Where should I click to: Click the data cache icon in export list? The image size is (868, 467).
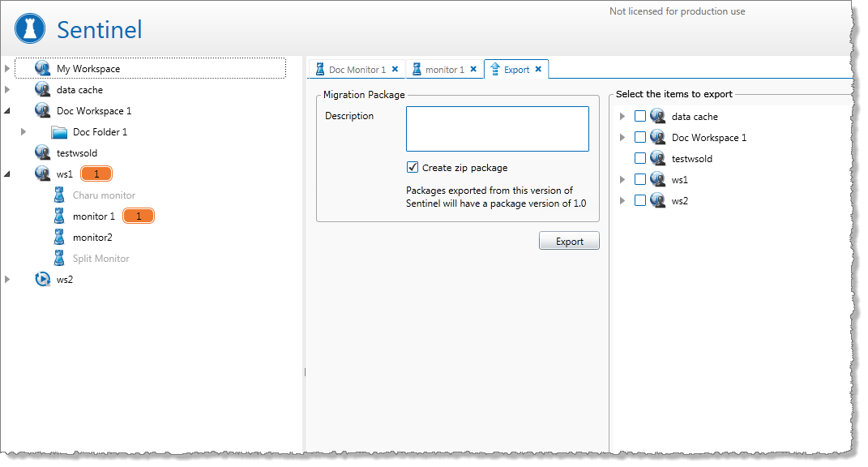(658, 117)
